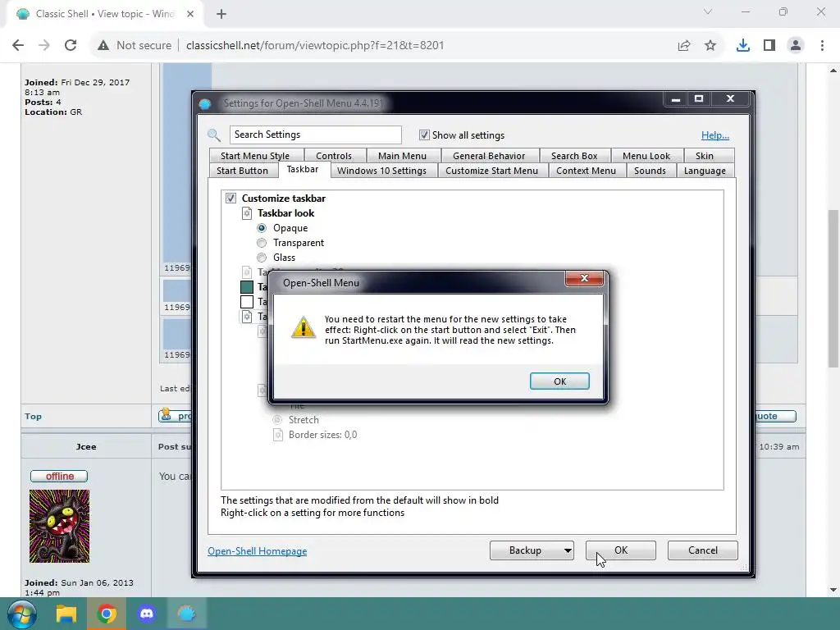Image resolution: width=840 pixels, height=630 pixels.
Task: Open the Help... link
Action: [x=714, y=135]
